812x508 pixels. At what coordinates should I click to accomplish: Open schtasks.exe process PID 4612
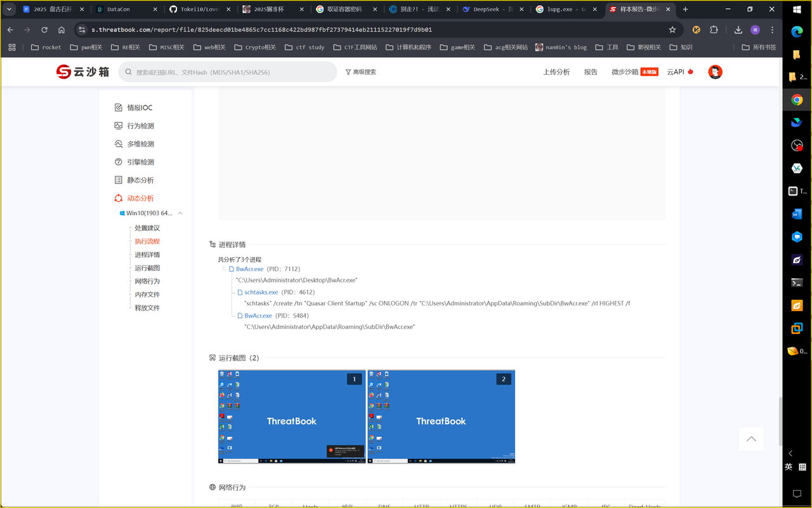click(261, 292)
